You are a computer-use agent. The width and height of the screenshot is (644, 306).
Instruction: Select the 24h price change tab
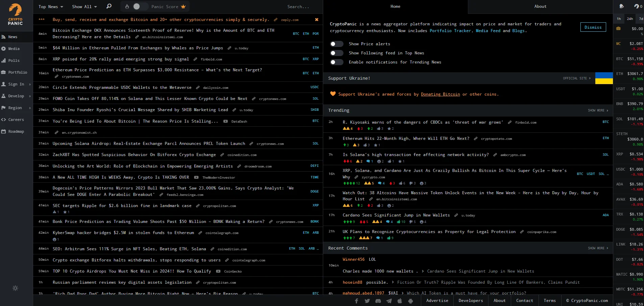(x=630, y=19)
